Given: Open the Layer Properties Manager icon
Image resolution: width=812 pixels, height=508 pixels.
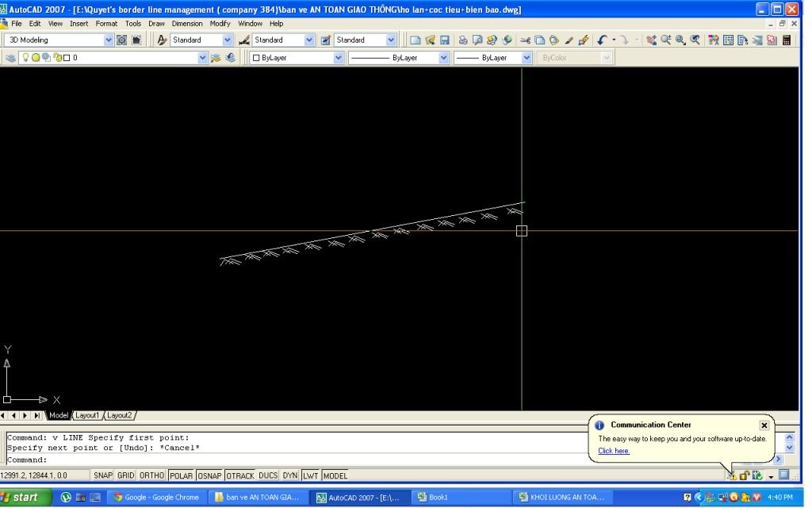Looking at the screenshot, I should [x=10, y=57].
